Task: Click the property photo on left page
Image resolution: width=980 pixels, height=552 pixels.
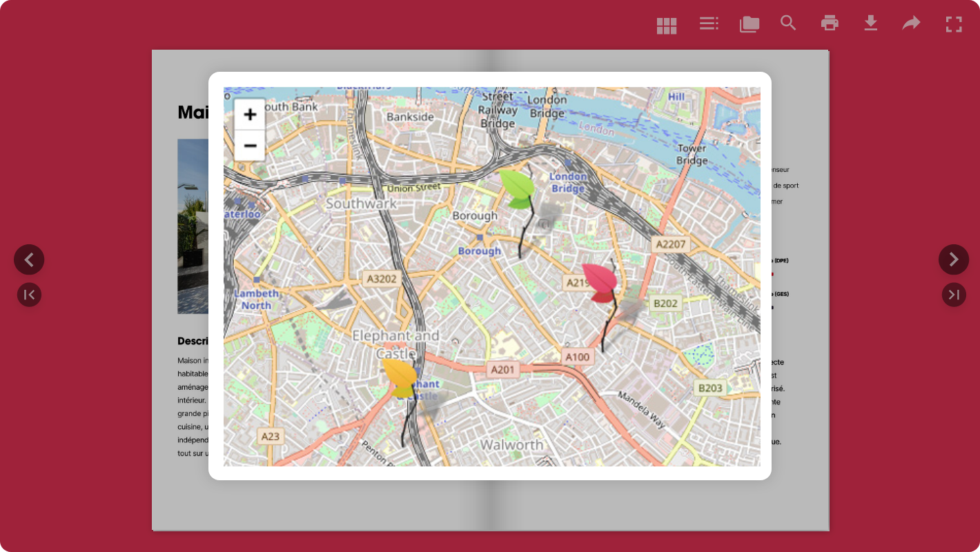Action: pyautogui.click(x=193, y=226)
